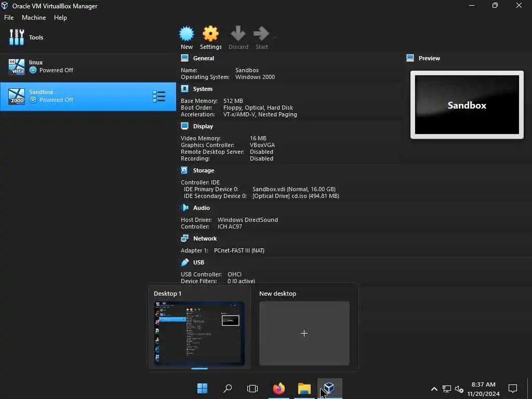Click Boot Order Floppy, Optical, Hard Disk
This screenshot has height=399, width=532.
tap(258, 108)
